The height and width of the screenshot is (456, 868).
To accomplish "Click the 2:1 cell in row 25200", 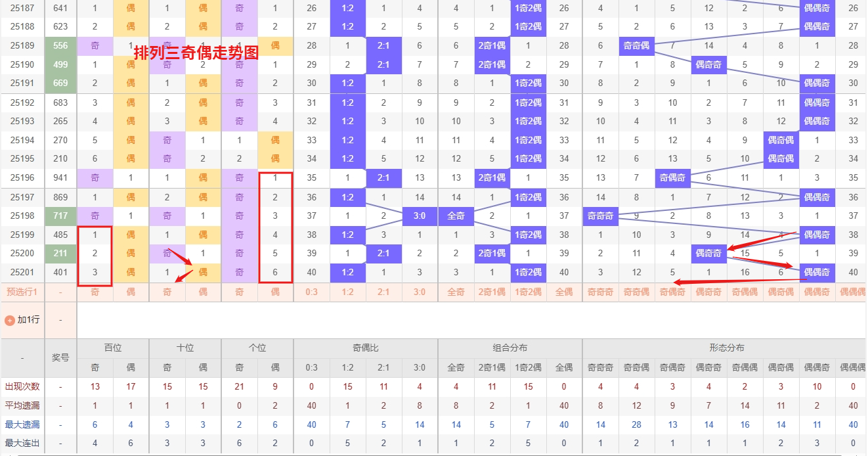I will tap(384, 253).
